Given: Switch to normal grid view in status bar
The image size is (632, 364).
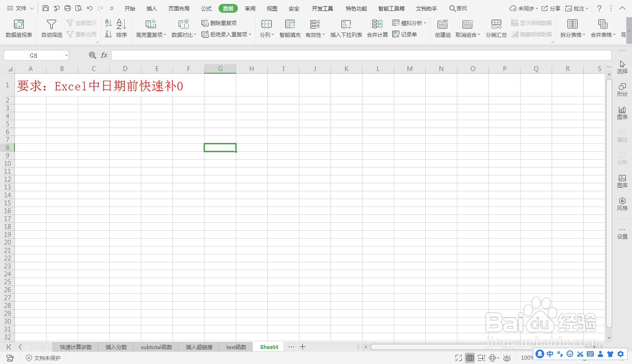Looking at the screenshot, I should 470,358.
